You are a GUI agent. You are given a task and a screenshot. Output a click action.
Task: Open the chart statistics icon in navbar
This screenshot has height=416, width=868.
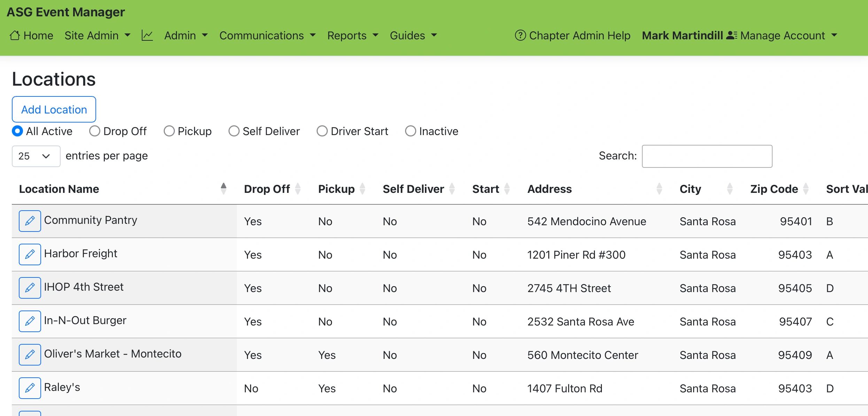pyautogui.click(x=147, y=36)
